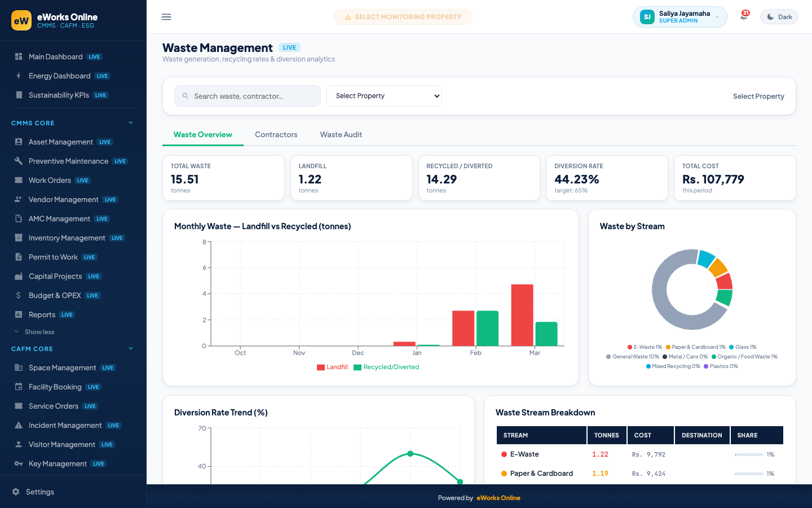Open the Settings gear icon
The width and height of the screenshot is (812, 508).
point(16,492)
